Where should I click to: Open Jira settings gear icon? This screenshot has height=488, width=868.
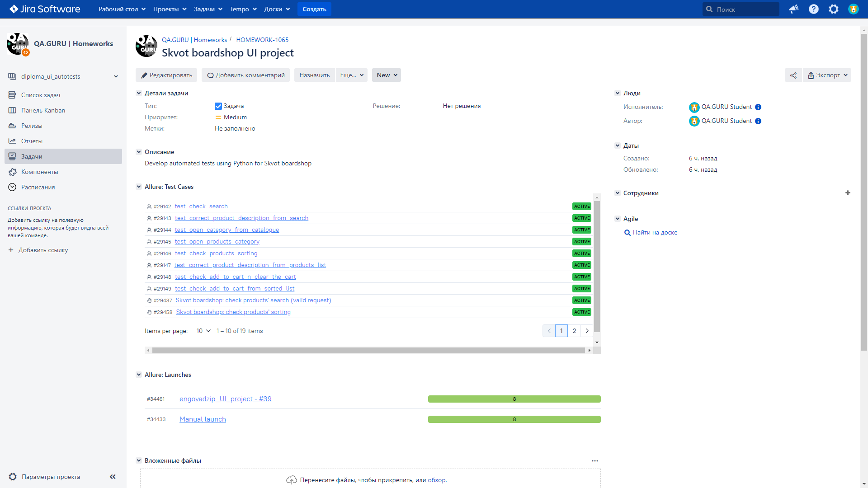coord(833,9)
